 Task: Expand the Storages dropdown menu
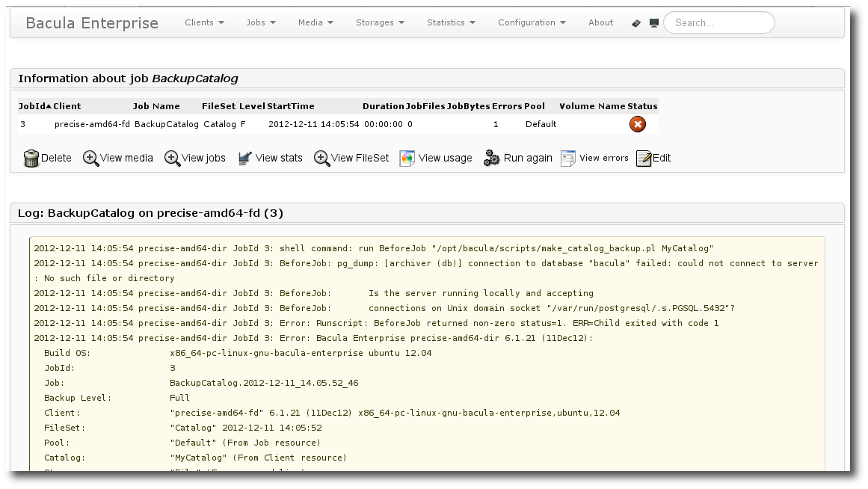pos(380,22)
